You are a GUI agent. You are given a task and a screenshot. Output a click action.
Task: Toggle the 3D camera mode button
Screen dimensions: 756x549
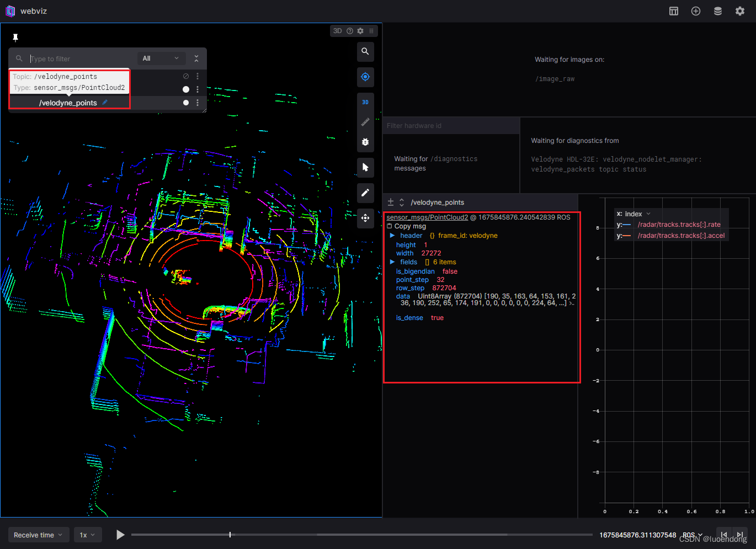point(365,102)
